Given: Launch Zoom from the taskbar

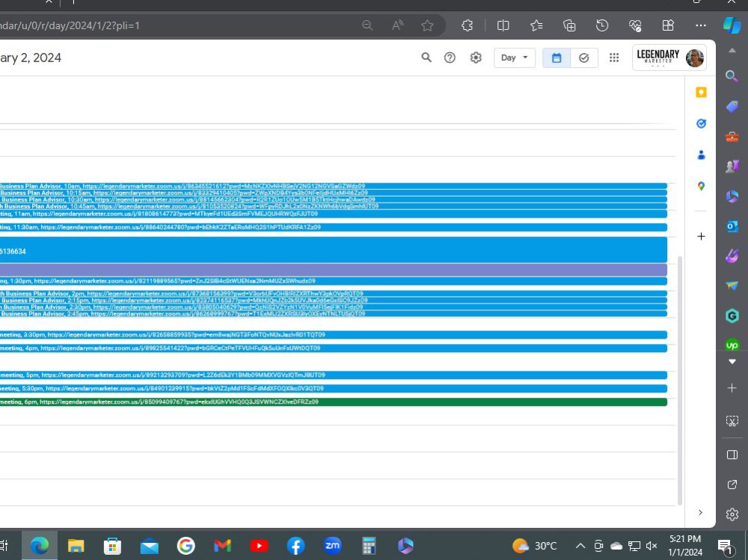Looking at the screenshot, I should click(x=332, y=546).
